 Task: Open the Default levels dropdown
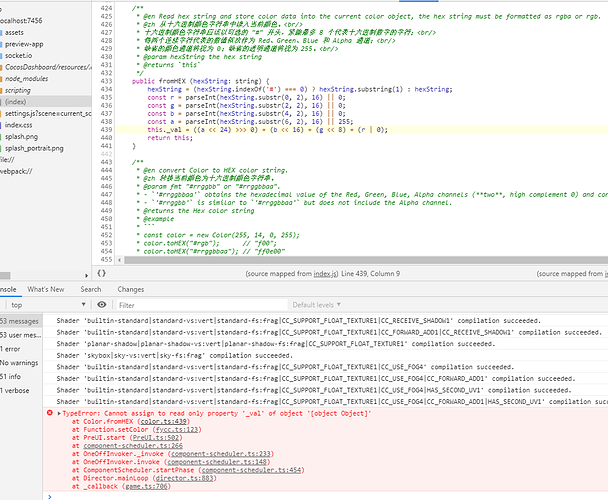click(317, 305)
